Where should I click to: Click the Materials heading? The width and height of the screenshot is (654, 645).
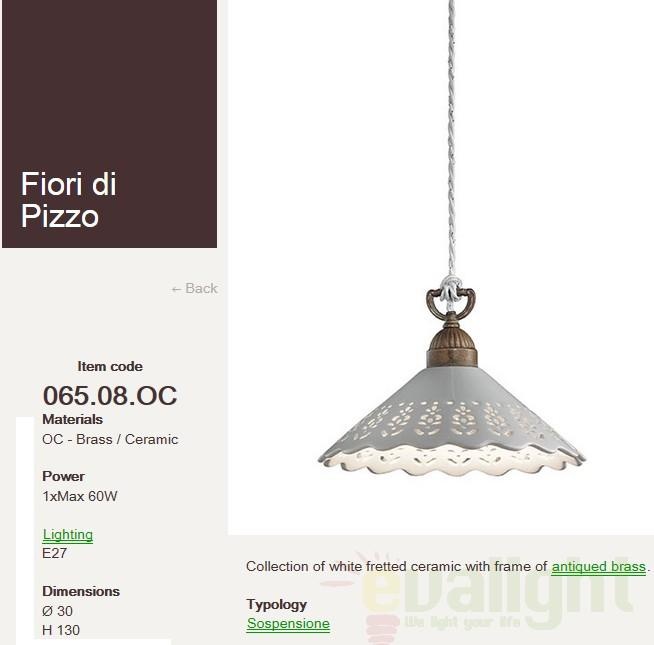(x=73, y=419)
